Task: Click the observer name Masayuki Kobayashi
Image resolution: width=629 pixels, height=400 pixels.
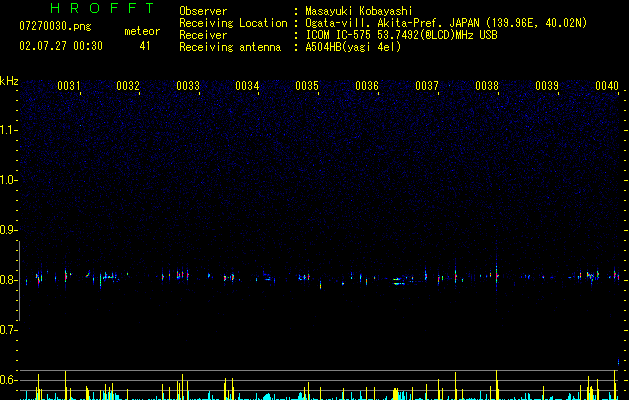Action: [359, 11]
